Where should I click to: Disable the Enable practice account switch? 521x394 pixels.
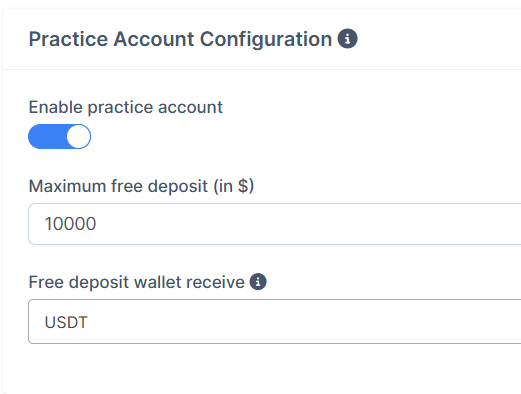tap(59, 137)
